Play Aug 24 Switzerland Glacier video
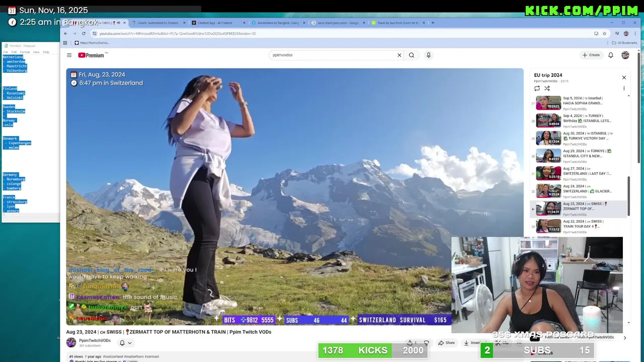Viewport: 644px width, 362px height. point(579,191)
